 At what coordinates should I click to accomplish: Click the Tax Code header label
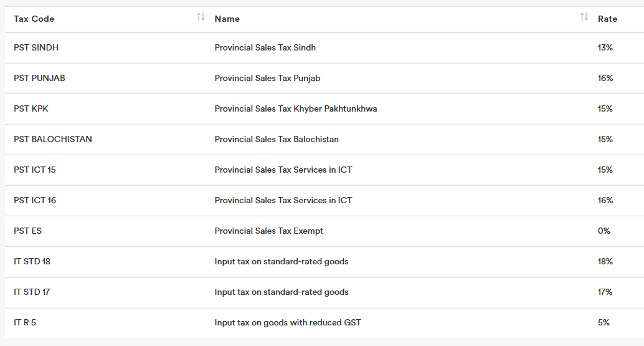click(34, 19)
